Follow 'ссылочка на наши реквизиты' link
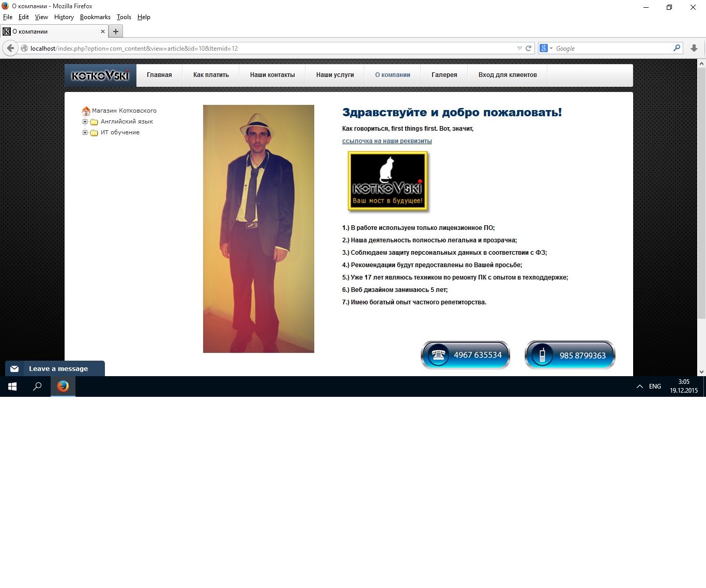Screen dimensions: 706x588 click(x=387, y=141)
